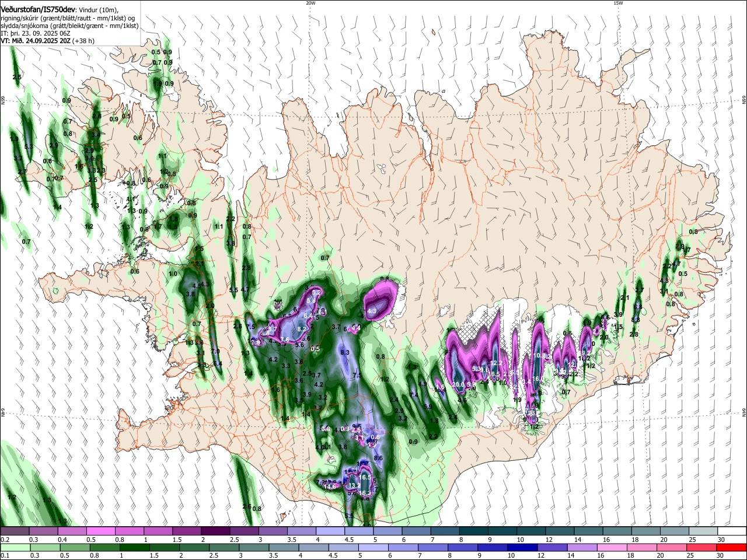The height and width of the screenshot is (560, 747).
Task: Select the snow legend swatch between 1 and 1.5
Action: 158,531
